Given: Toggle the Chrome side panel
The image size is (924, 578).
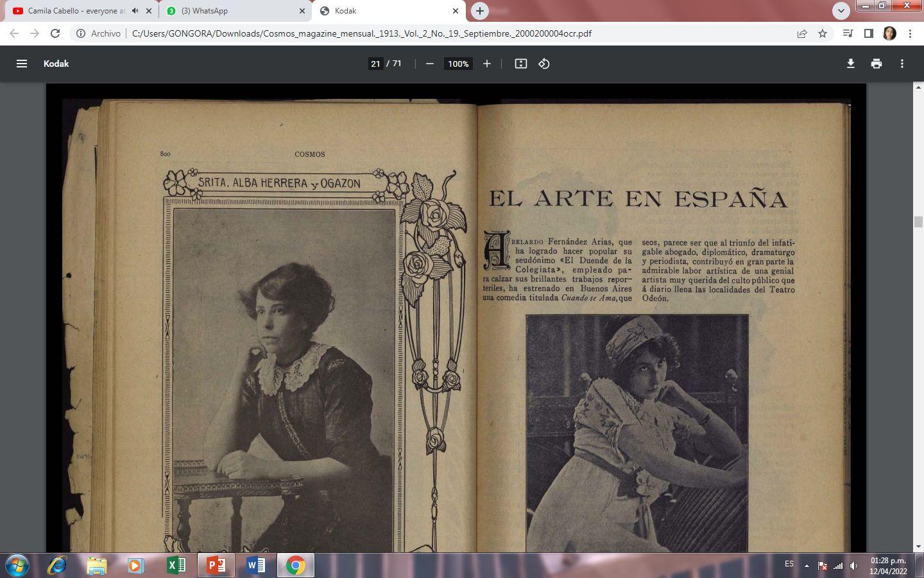Looking at the screenshot, I should coord(869,33).
